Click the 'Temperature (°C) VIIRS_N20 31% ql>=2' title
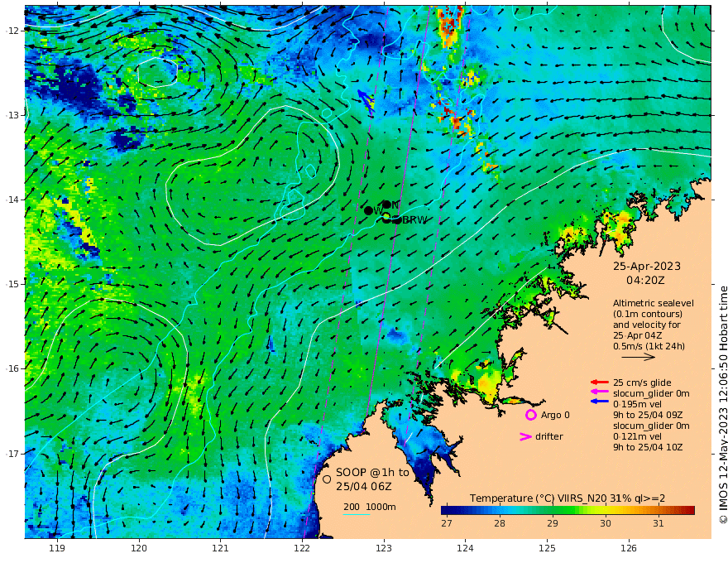Screen dimensions: 728x563 (x=568, y=498)
